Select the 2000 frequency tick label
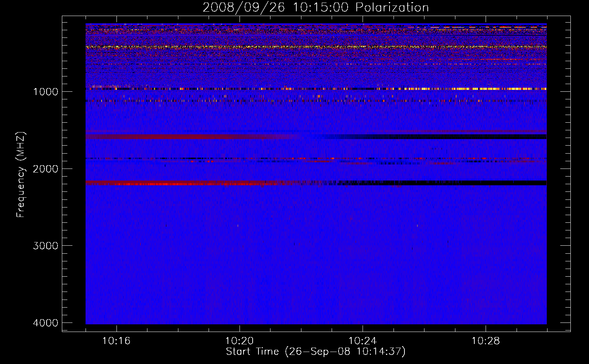The height and width of the screenshot is (364, 589). click(46, 169)
